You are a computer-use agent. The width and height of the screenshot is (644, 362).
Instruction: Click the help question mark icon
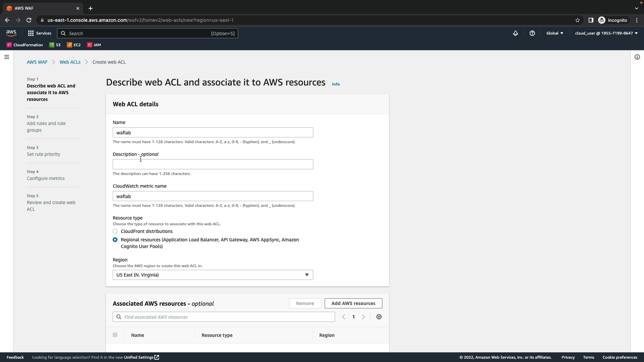tap(532, 33)
